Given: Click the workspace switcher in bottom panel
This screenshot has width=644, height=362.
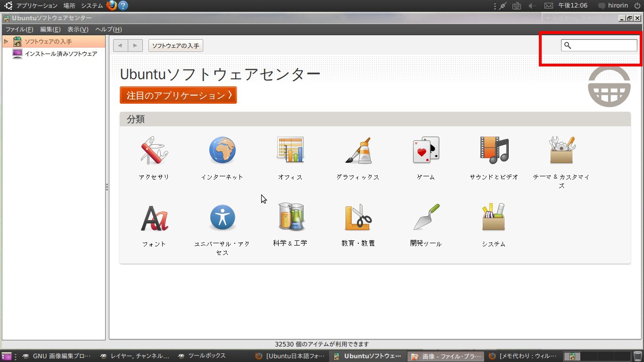Looking at the screenshot, I should tap(598, 356).
